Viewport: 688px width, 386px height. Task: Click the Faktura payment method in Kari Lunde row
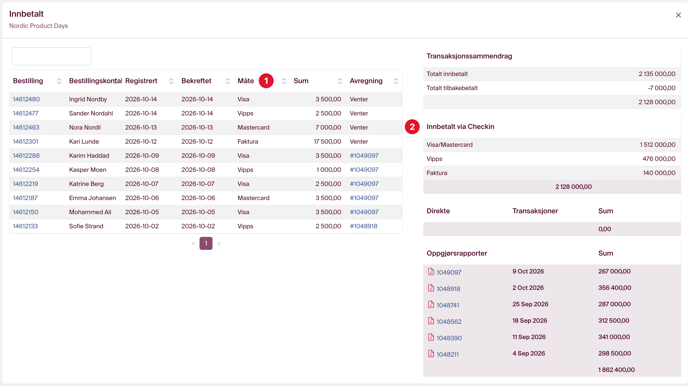pyautogui.click(x=248, y=141)
